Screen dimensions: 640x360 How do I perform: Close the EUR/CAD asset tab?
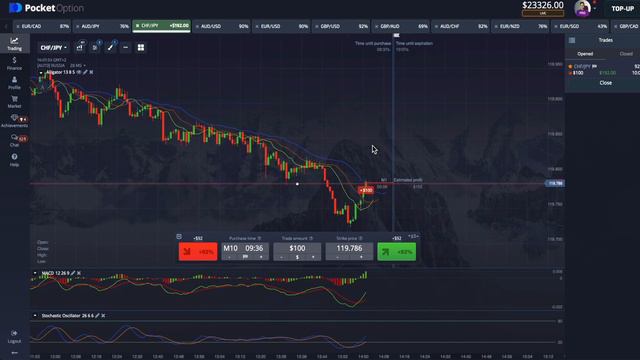(18, 27)
